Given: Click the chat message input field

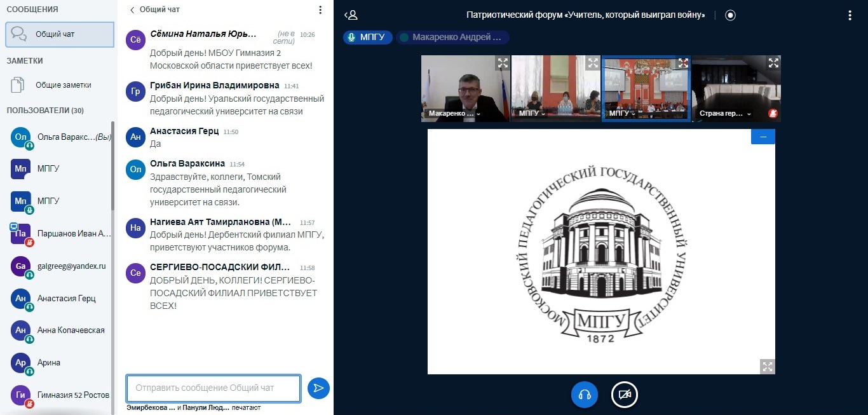Looking at the screenshot, I should coord(214,388).
